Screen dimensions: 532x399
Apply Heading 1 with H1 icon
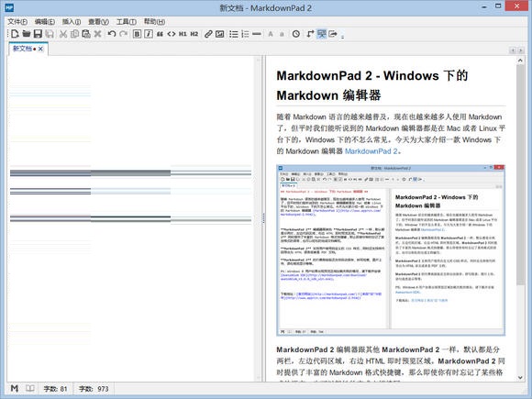point(183,34)
